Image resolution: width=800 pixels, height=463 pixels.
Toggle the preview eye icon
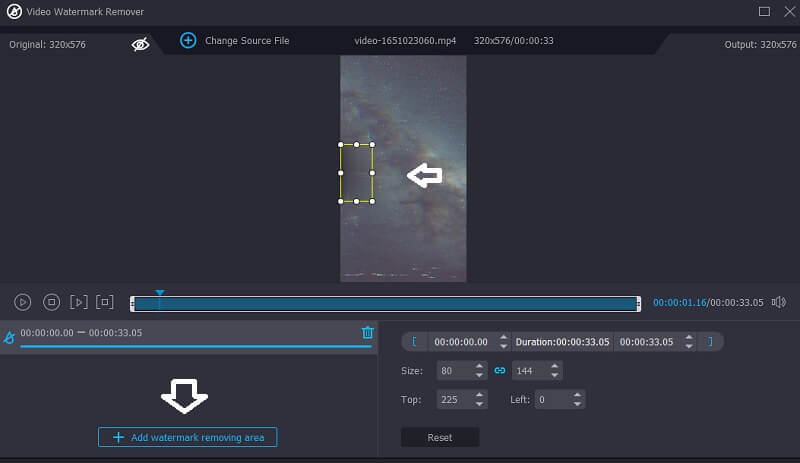click(x=140, y=44)
